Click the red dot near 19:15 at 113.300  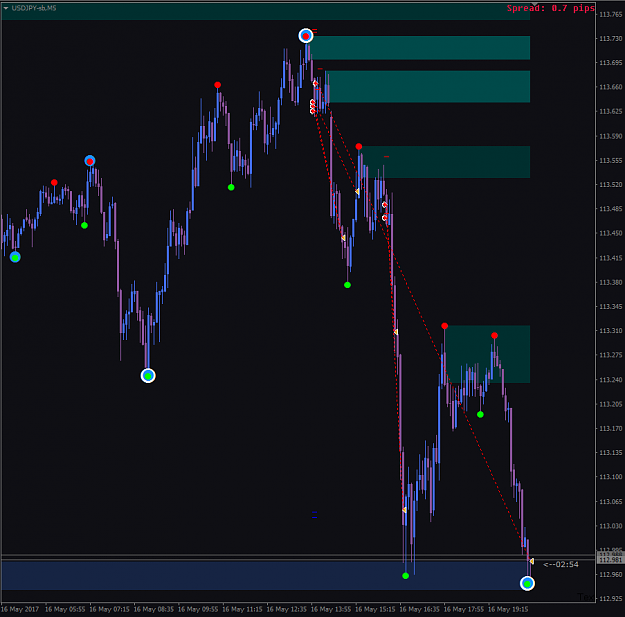494,336
